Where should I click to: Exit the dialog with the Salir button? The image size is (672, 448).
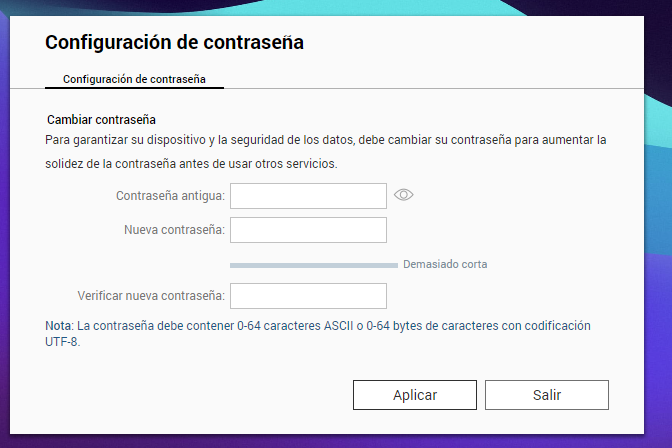[x=546, y=395]
